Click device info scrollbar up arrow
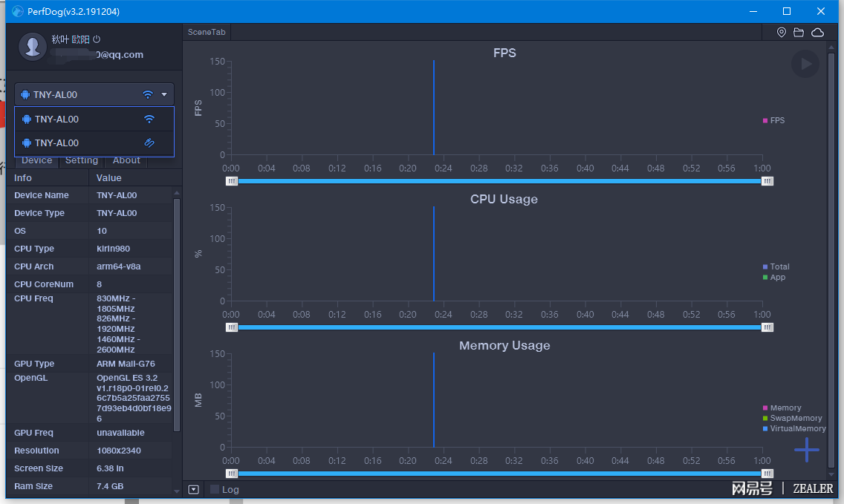 coord(177,192)
